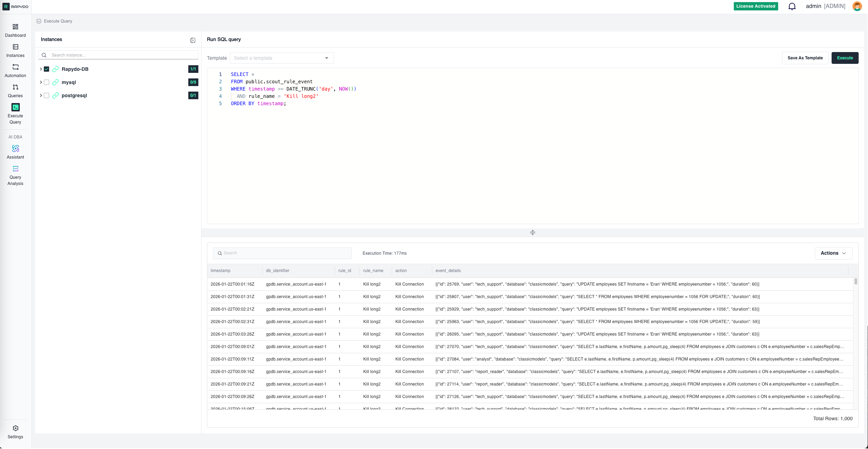Open the Settings gear icon
Image resolution: width=868 pixels, height=449 pixels.
point(15,429)
